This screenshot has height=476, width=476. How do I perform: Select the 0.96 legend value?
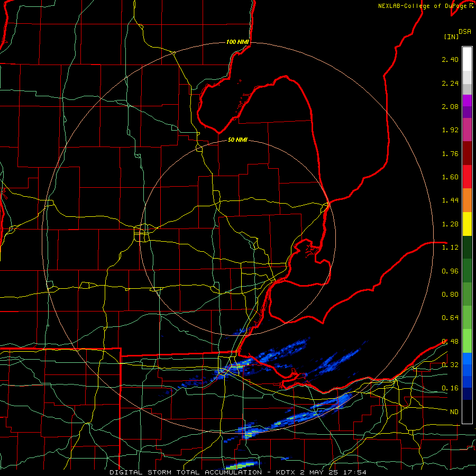point(450,271)
